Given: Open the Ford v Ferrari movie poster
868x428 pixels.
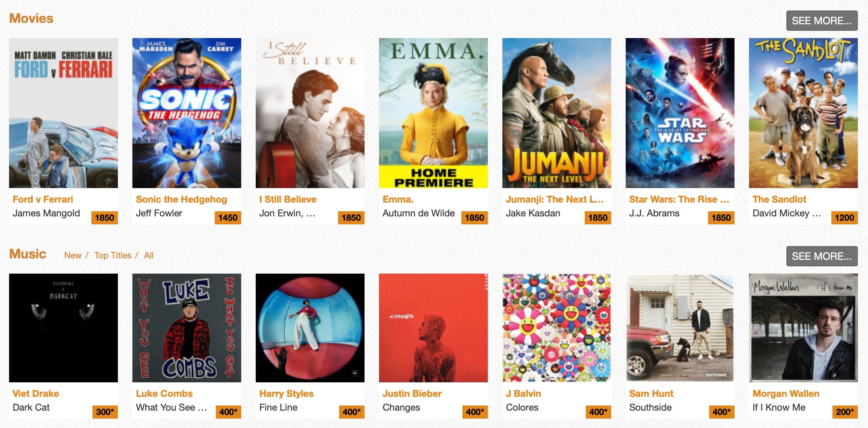Looking at the screenshot, I should (x=63, y=113).
